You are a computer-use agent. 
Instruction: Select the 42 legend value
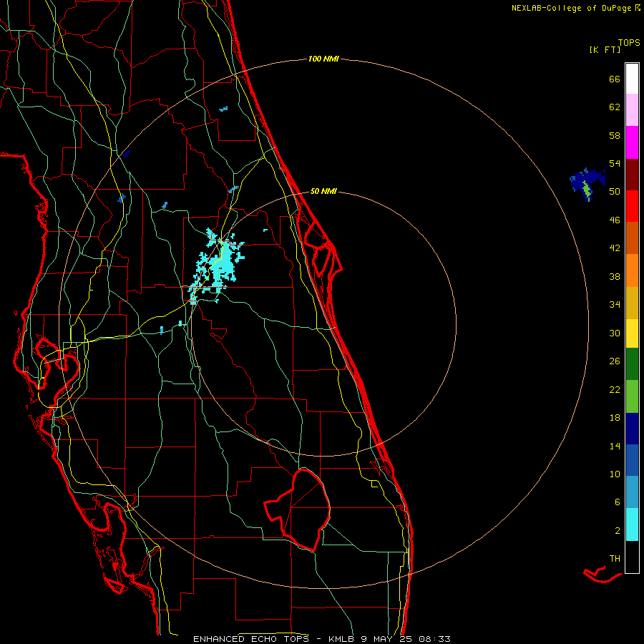point(615,248)
